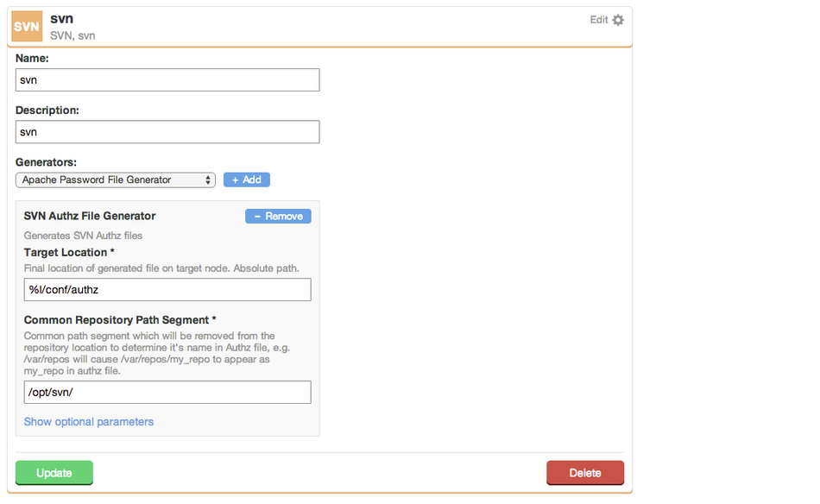Click the Common Repository Path Segment label
Image resolution: width=820 pixels, height=504 pixels.
tap(120, 320)
